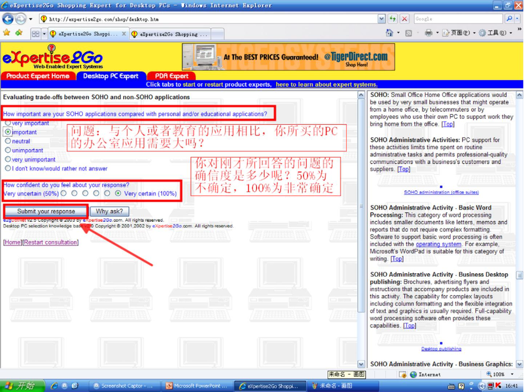This screenshot has width=532, height=392.
Task: Click the "Restart consultation" link
Action: pos(50,242)
